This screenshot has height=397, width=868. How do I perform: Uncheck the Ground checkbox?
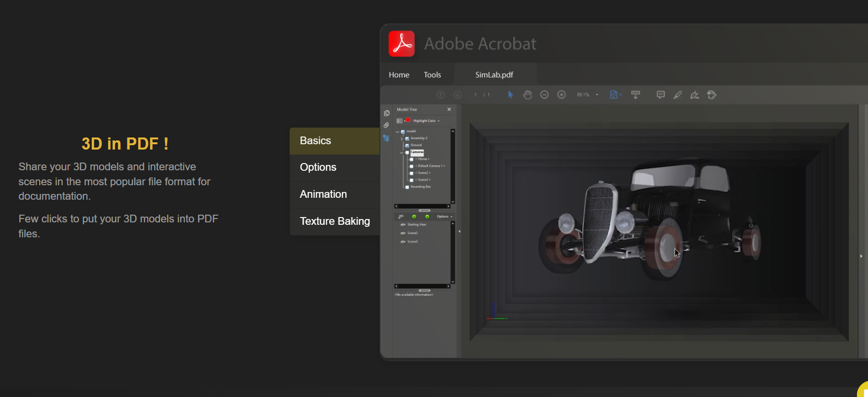(x=407, y=145)
